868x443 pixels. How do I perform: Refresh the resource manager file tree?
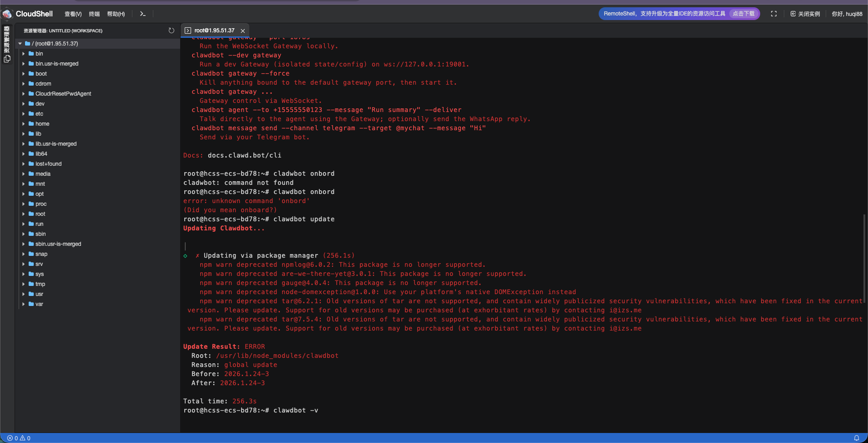[172, 31]
